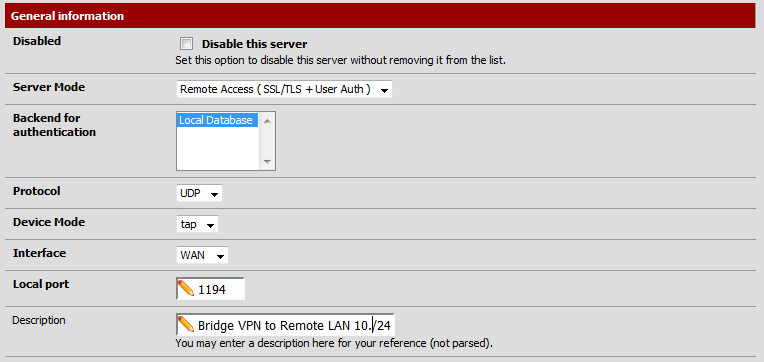
Task: Click the Local port field showing 1194
Action: click(210, 289)
